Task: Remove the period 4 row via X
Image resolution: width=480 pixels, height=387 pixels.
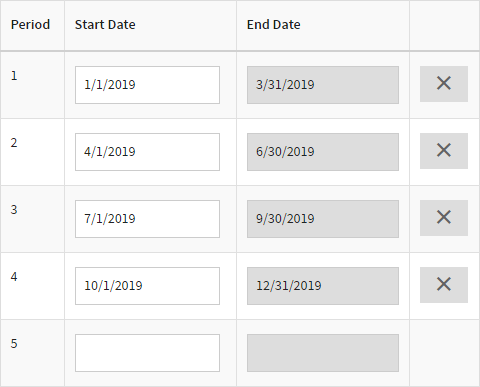Action: click(x=444, y=285)
